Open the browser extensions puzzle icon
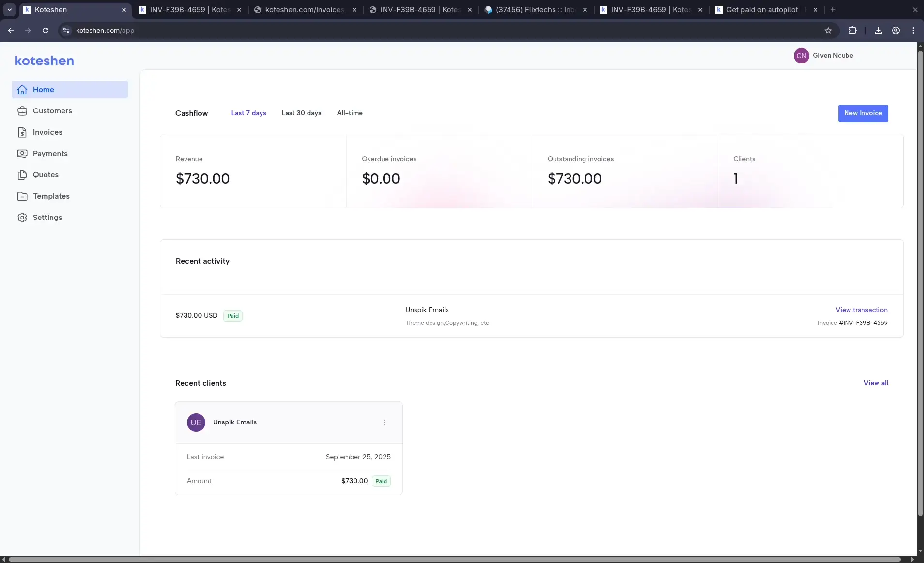This screenshot has height=563, width=924. tap(852, 31)
